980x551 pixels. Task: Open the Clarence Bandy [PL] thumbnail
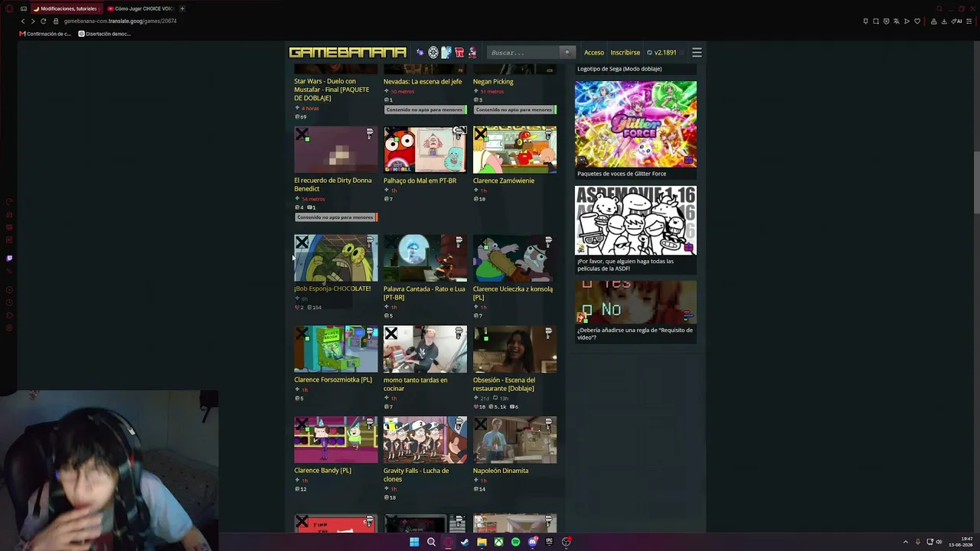click(336, 440)
